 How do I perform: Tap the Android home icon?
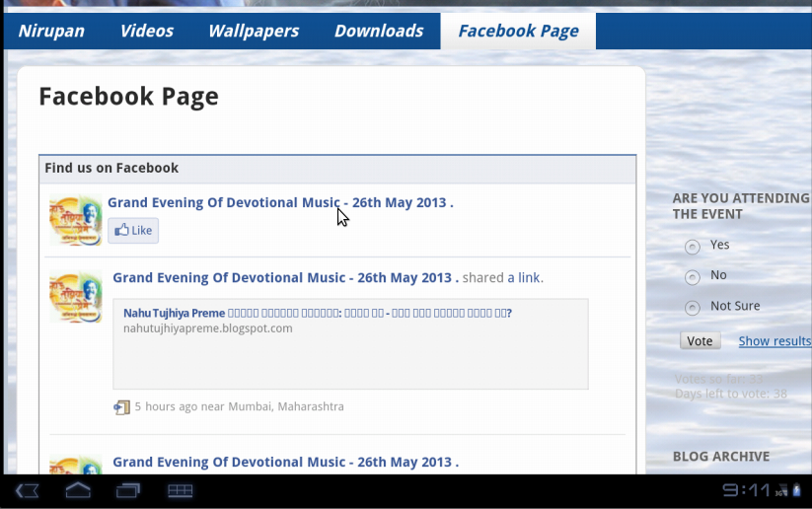pyautogui.click(x=78, y=490)
